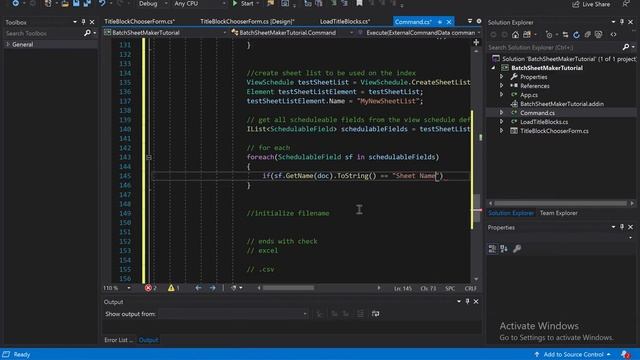This screenshot has width=640, height=360.
Task: Collapse the BatchSheetMakerTutorial project node
Action: point(493,68)
